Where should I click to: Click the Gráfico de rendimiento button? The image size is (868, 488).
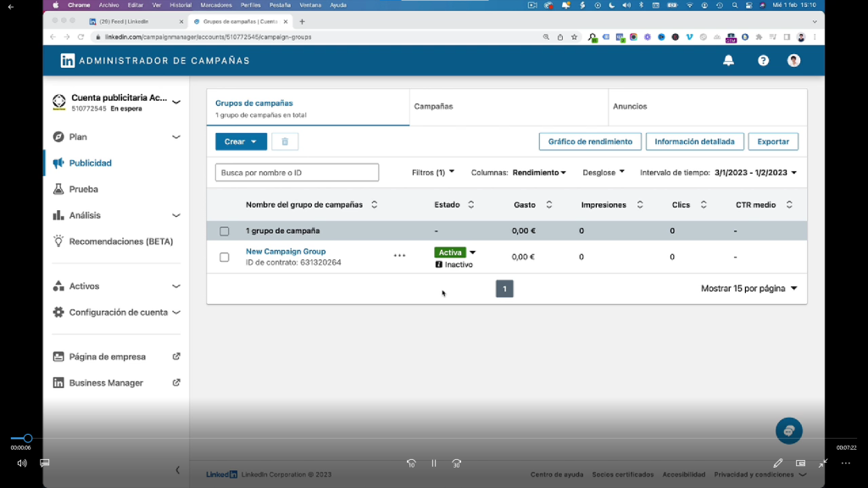tap(590, 141)
